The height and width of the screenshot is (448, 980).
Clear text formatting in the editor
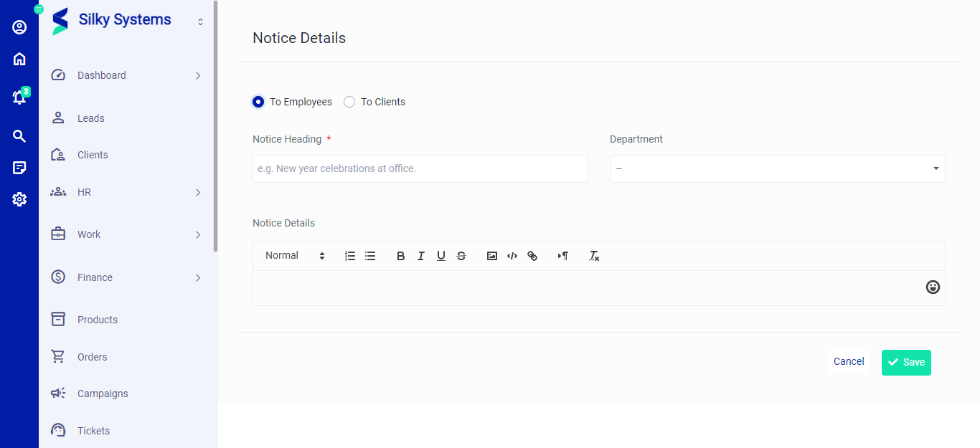594,256
